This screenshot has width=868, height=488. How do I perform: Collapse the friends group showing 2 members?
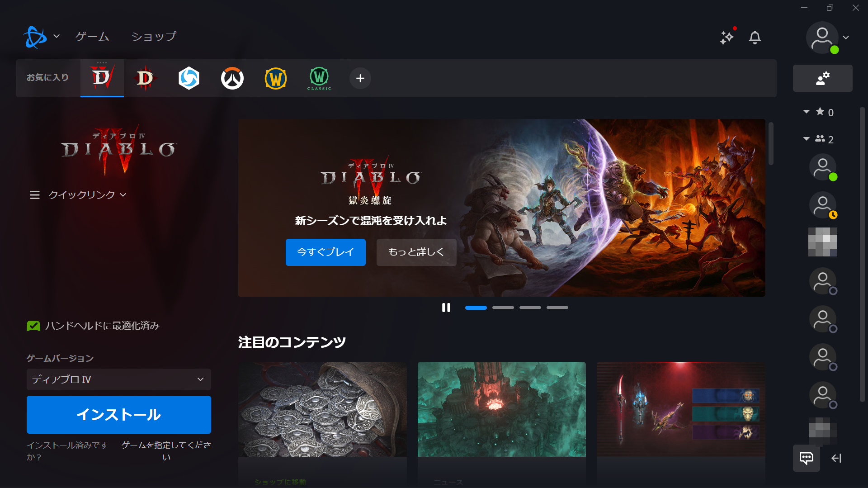click(x=806, y=139)
